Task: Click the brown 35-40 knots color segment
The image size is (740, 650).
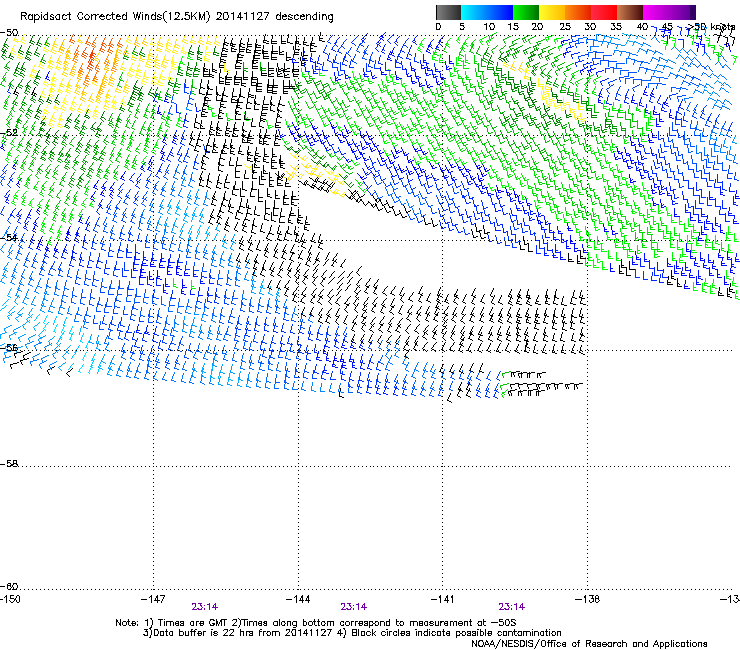Action: [x=630, y=12]
